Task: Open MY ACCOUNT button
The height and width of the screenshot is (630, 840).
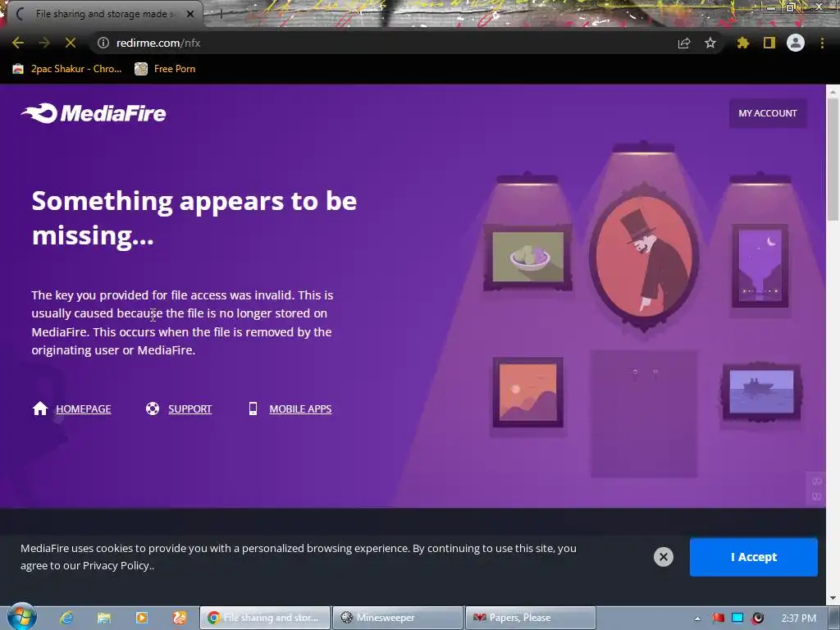Action: (x=768, y=113)
